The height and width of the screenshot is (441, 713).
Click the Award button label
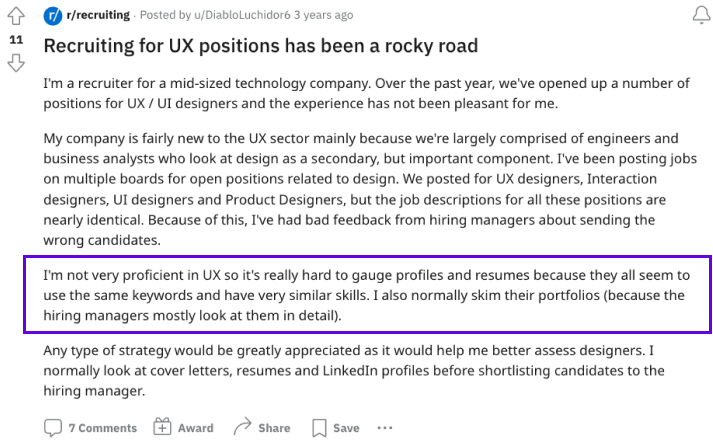(x=196, y=428)
